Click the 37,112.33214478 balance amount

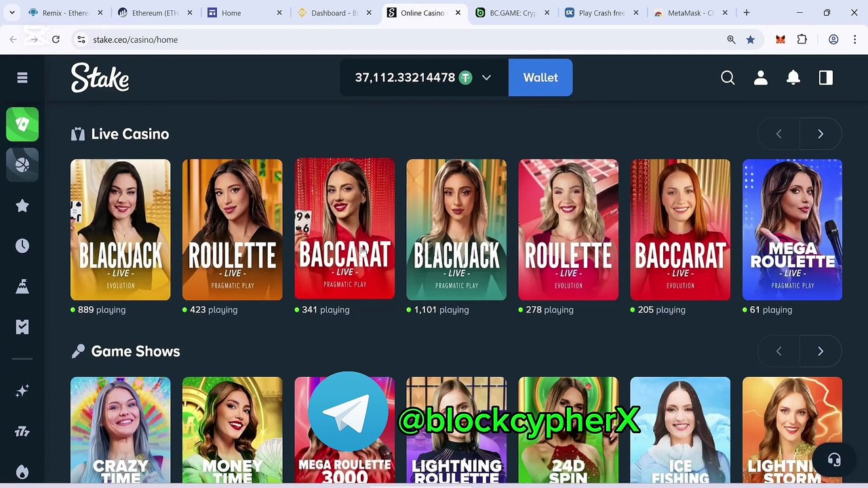click(x=405, y=78)
